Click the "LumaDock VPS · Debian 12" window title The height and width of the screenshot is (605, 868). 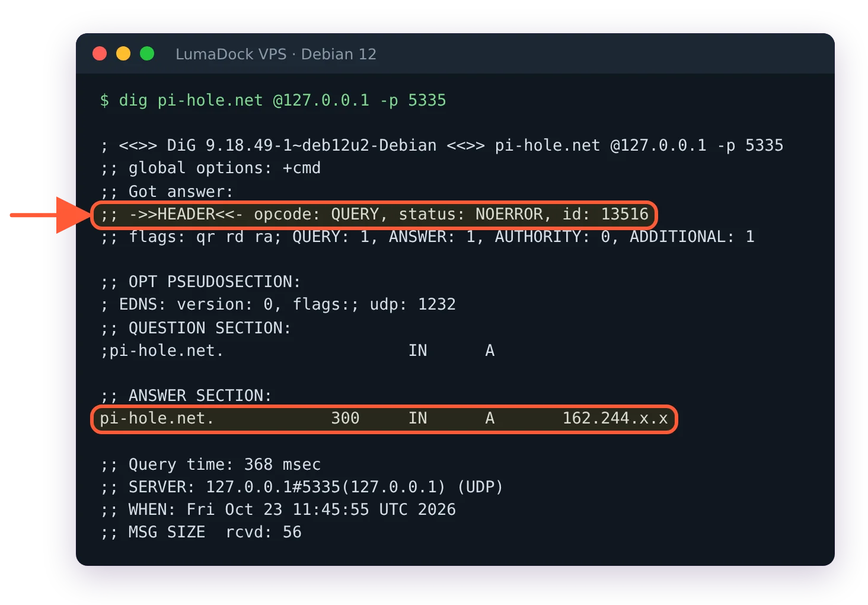click(x=276, y=54)
